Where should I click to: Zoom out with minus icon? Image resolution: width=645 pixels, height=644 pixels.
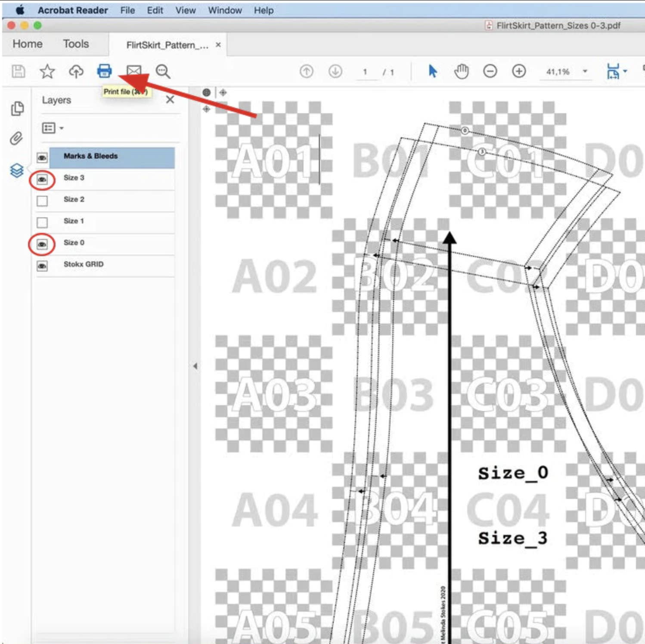490,71
